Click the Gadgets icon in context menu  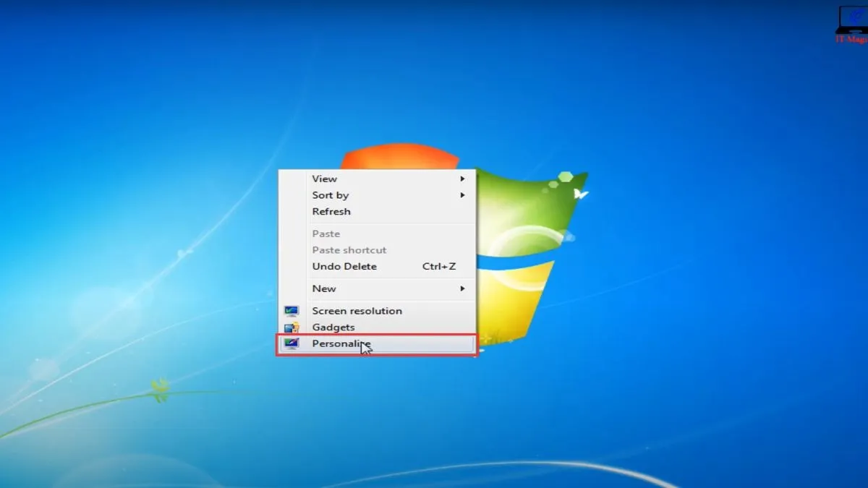(292, 328)
